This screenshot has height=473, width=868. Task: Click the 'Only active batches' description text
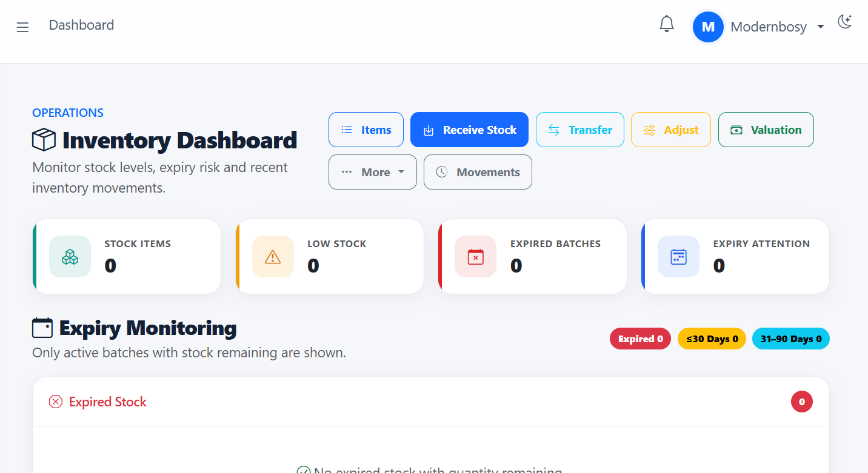[x=189, y=352]
